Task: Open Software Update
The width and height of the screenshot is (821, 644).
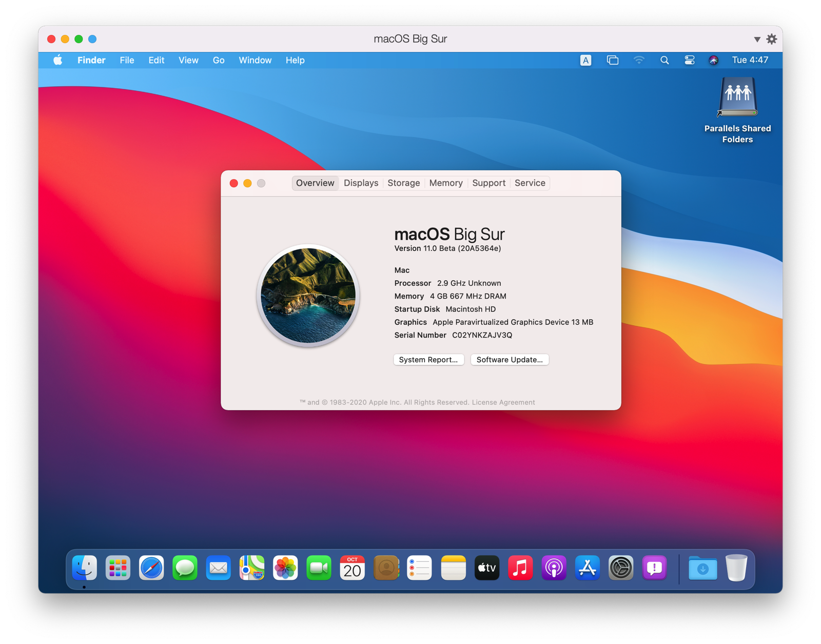Action: coord(510,359)
